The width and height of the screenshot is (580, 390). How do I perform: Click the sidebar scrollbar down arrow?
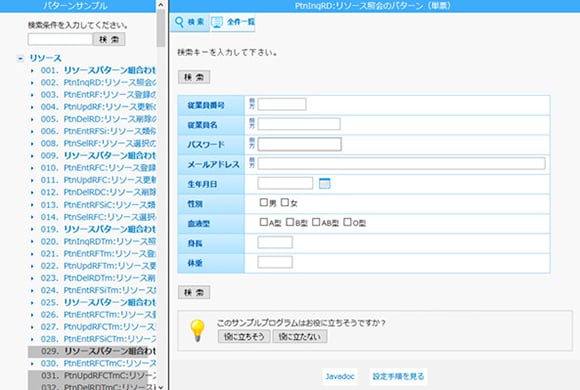point(161,387)
